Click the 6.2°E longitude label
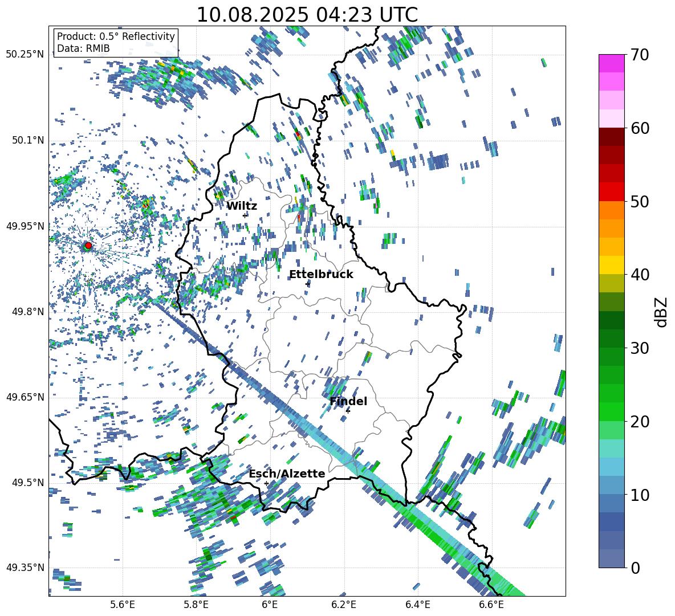 click(x=344, y=605)
